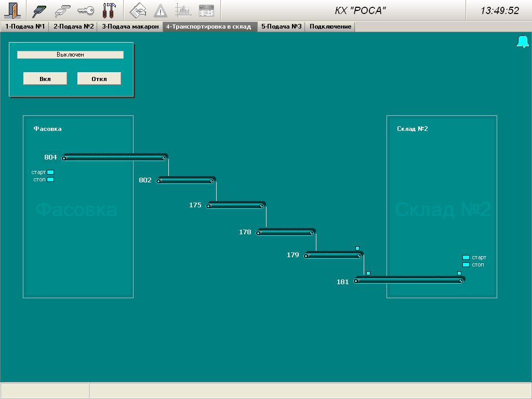Click the стоп indicator in Фасовка panel
Screen dimensions: 532x399
pos(50,179)
